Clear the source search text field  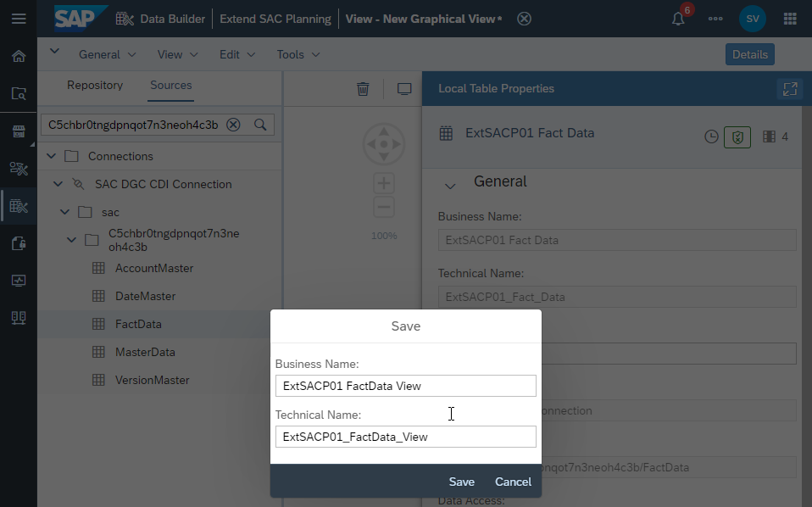click(x=234, y=125)
